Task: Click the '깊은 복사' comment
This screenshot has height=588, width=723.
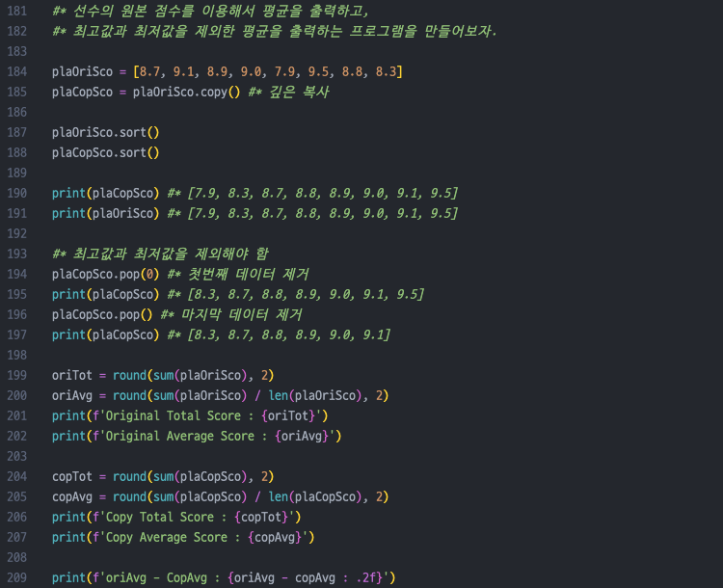Action: 299,92
